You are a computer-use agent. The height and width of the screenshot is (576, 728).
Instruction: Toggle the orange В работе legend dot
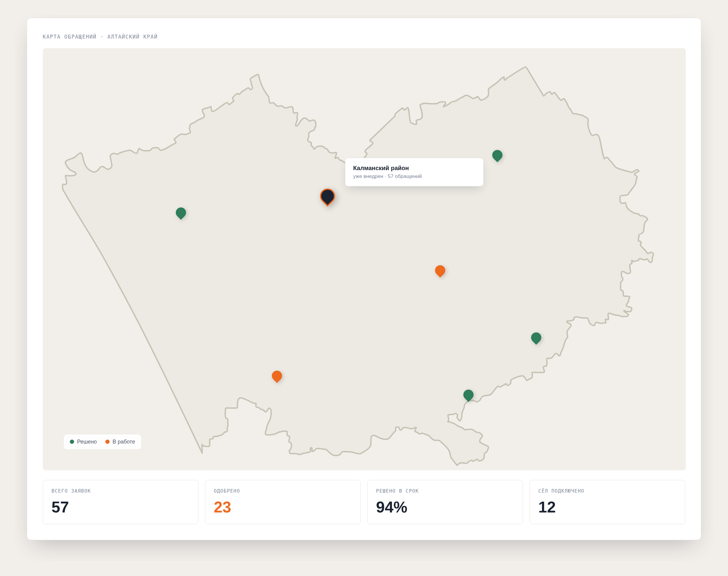click(107, 442)
